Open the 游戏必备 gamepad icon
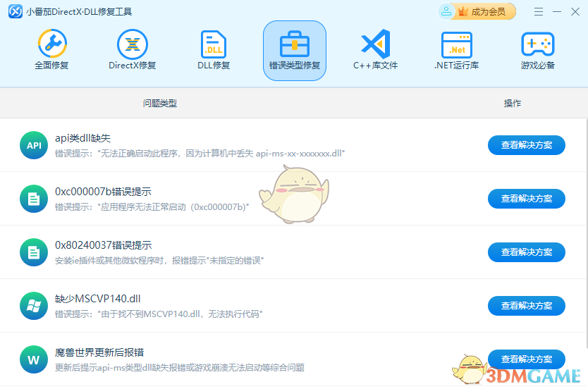This screenshot has height=389, width=588. tap(538, 44)
